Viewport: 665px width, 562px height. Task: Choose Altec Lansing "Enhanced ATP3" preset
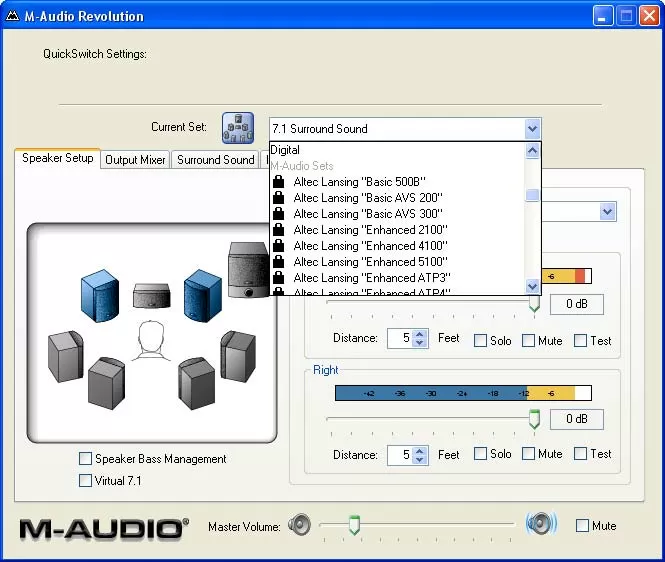[x=397, y=278]
